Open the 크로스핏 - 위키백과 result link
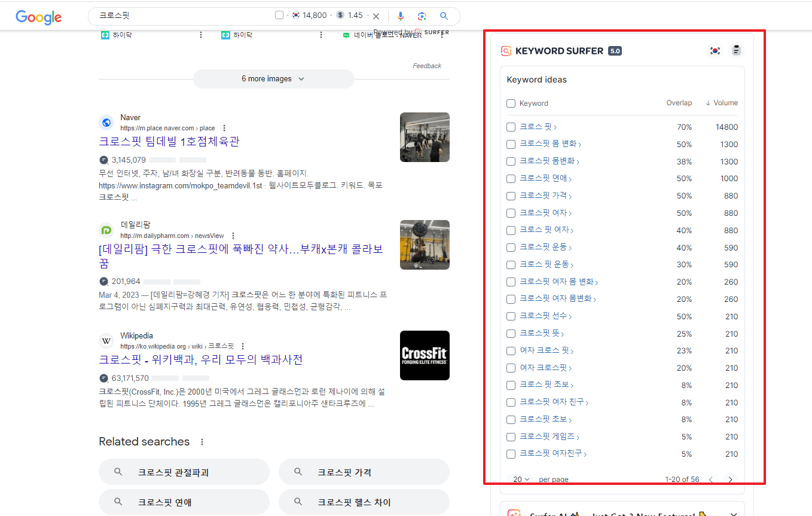Viewport: 812px width, 516px height. pyautogui.click(x=201, y=358)
